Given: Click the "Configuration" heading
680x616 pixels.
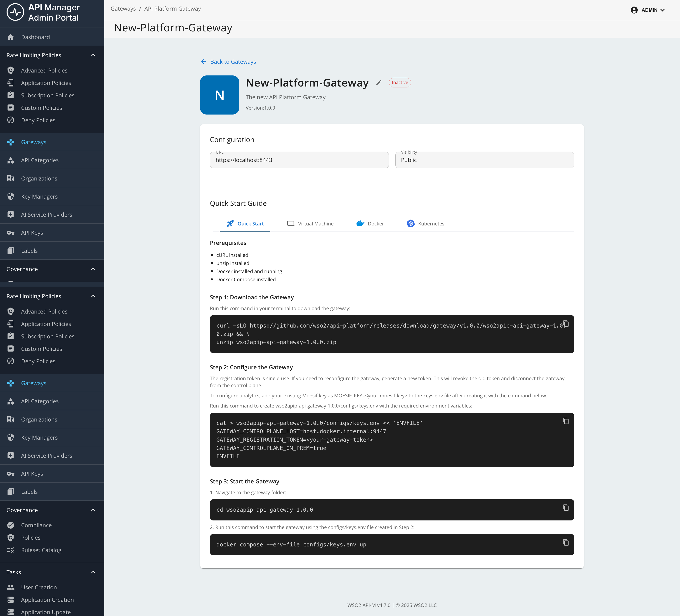Looking at the screenshot, I should point(232,140).
